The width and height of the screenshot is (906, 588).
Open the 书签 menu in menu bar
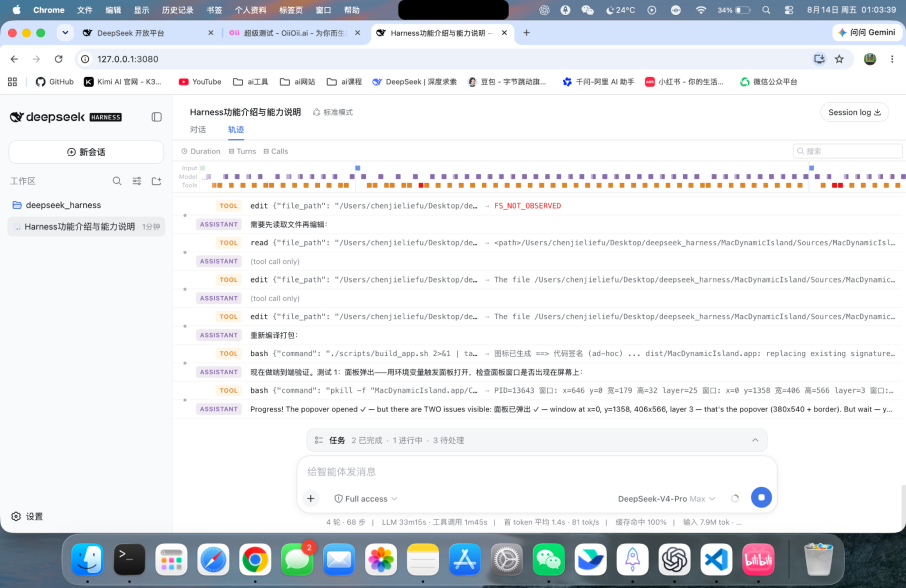pos(214,10)
